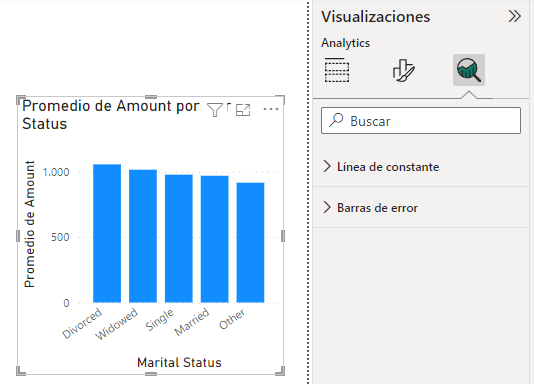
Task: Open the chart's more options ellipsis
Action: [271, 109]
